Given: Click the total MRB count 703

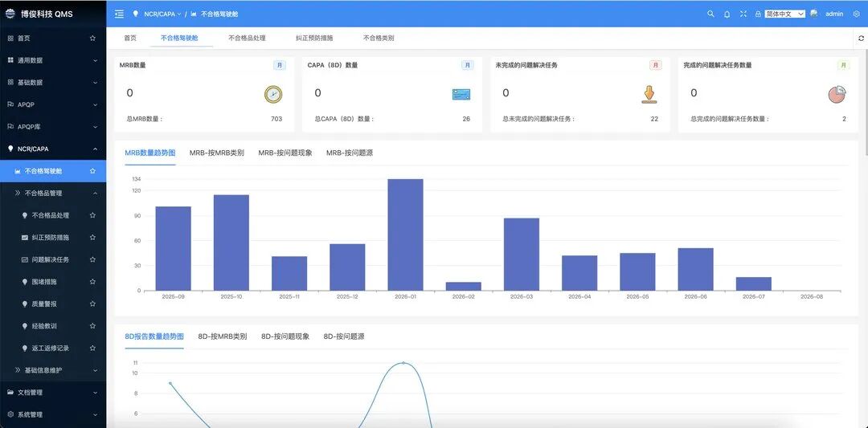Looking at the screenshot, I should (x=276, y=119).
